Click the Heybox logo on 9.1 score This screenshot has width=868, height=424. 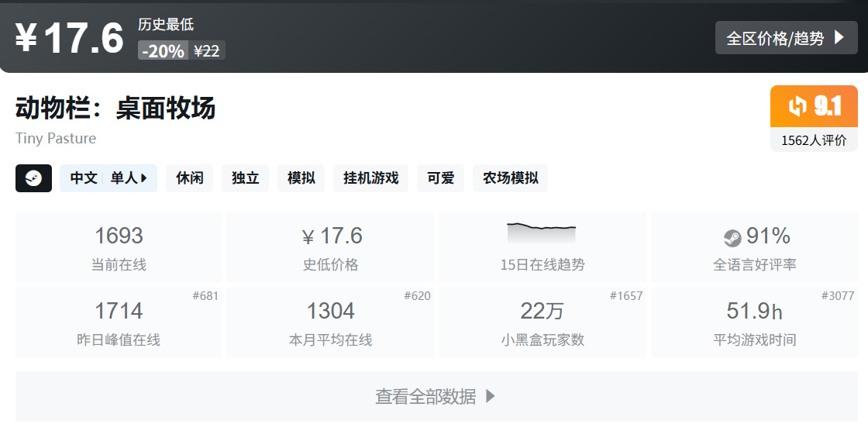tap(797, 105)
